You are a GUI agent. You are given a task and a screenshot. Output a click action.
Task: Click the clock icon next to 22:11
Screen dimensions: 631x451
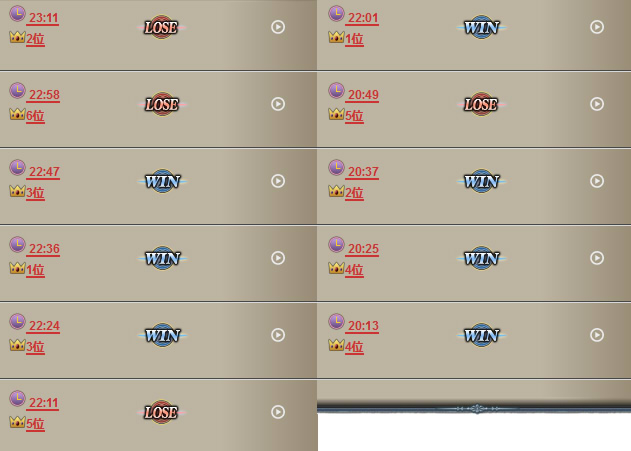(x=17, y=398)
